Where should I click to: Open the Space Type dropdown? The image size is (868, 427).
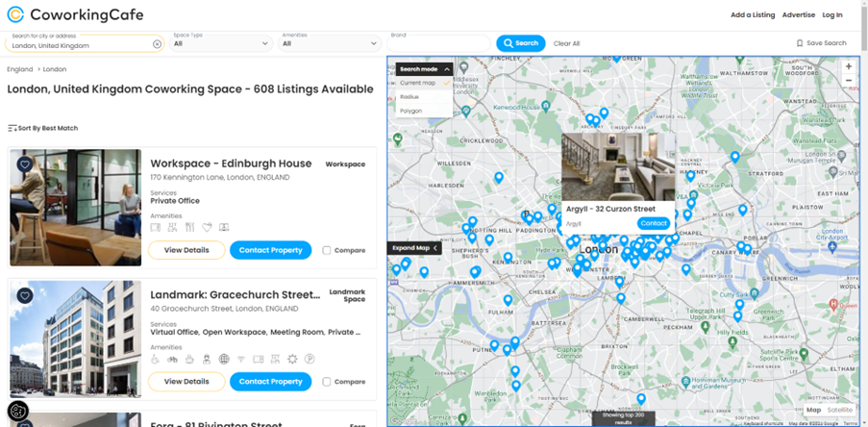pos(221,43)
